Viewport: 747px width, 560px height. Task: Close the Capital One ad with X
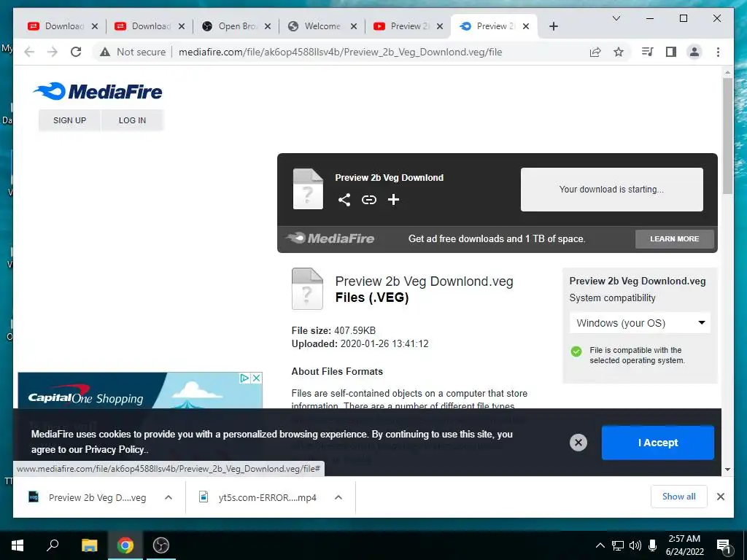point(256,378)
